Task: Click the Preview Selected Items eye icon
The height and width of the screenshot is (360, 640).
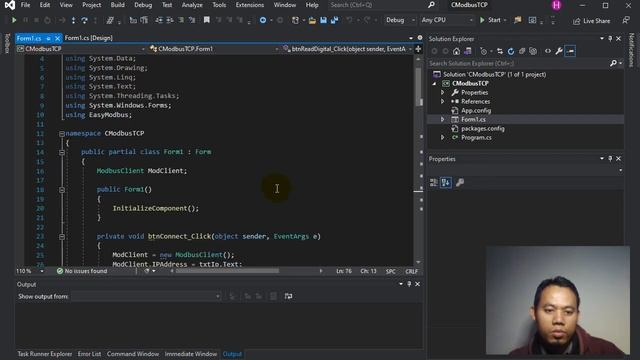Action: 548,51
